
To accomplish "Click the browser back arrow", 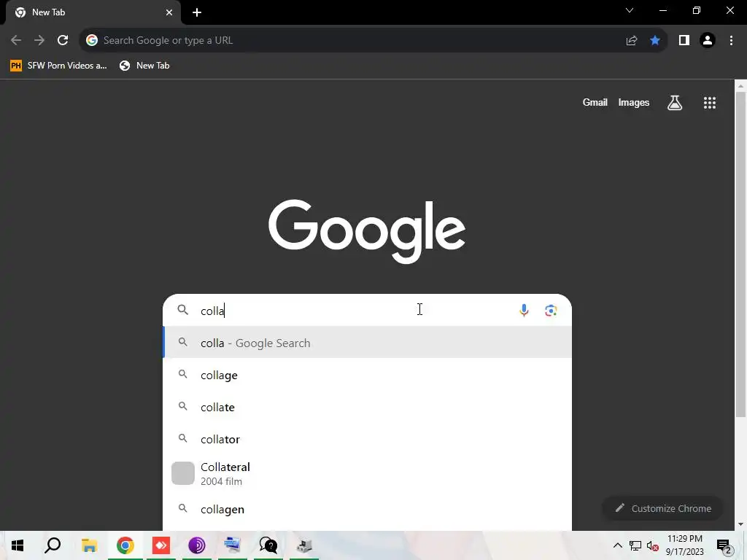I will tap(16, 41).
